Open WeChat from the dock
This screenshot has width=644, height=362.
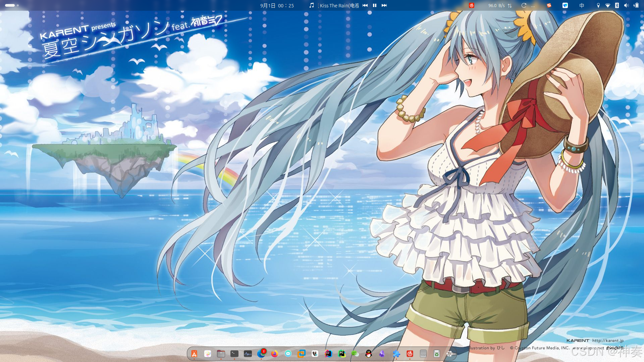355,354
